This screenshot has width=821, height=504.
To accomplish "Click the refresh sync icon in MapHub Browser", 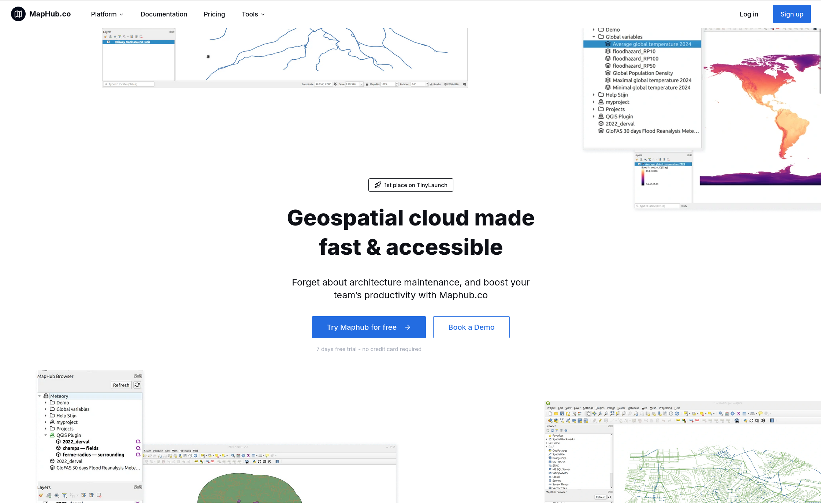I will [x=137, y=385].
